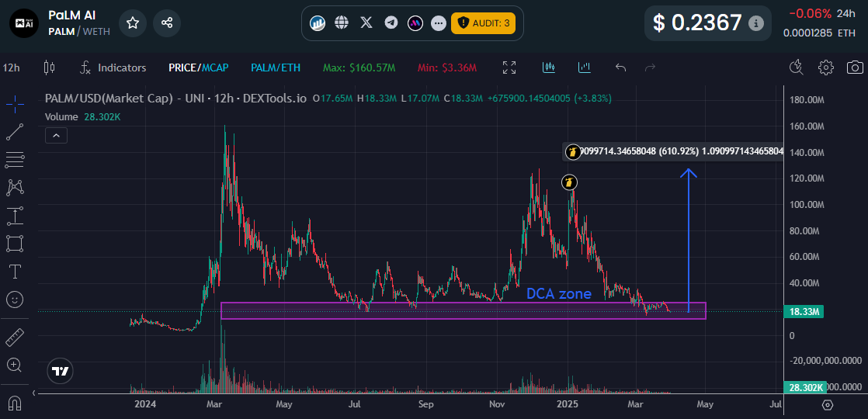Visit the project website via globe icon
Screen dimensions: 868x419
[x=342, y=23]
